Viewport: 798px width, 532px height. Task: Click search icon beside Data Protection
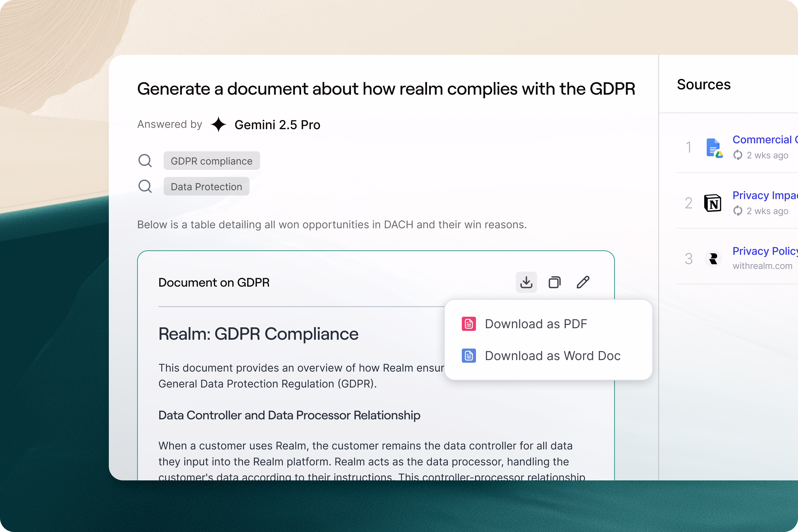click(x=145, y=186)
